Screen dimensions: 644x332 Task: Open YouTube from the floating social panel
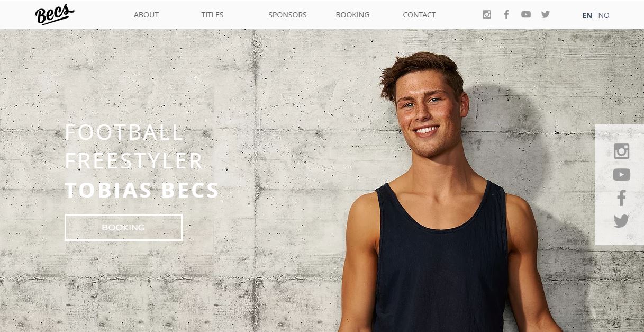[621, 175]
